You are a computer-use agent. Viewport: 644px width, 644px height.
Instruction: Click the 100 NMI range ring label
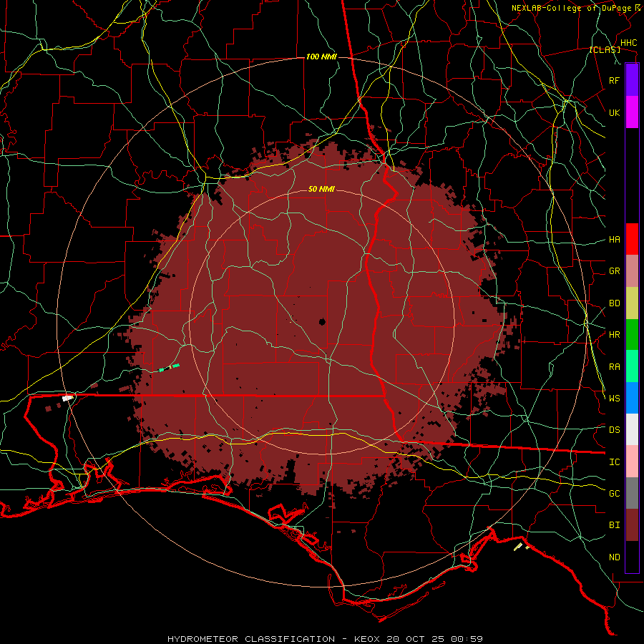[321, 57]
